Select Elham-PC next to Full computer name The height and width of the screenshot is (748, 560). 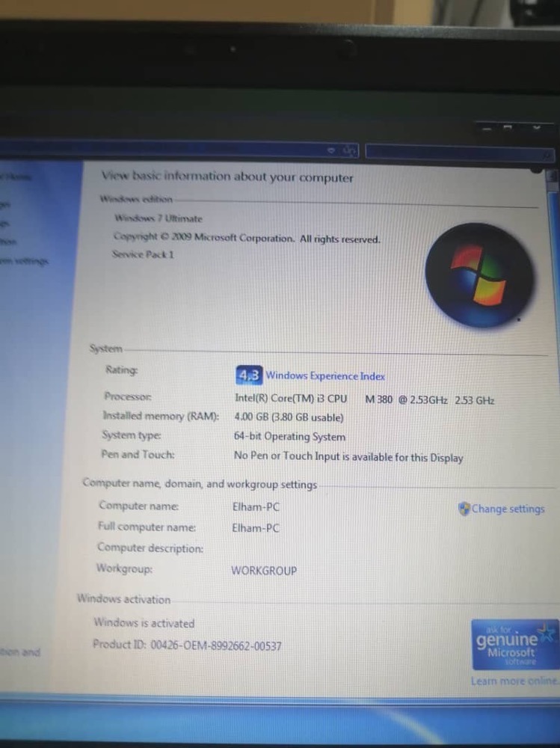point(255,528)
